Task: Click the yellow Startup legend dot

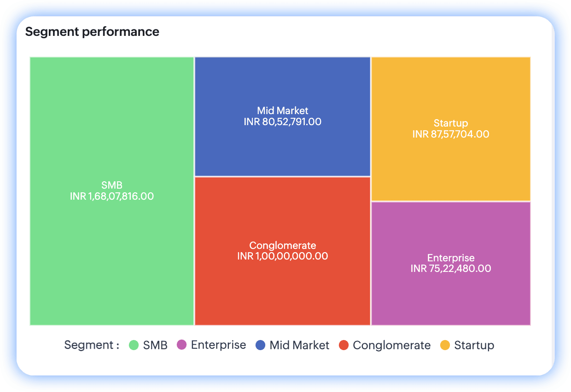Action: point(445,345)
